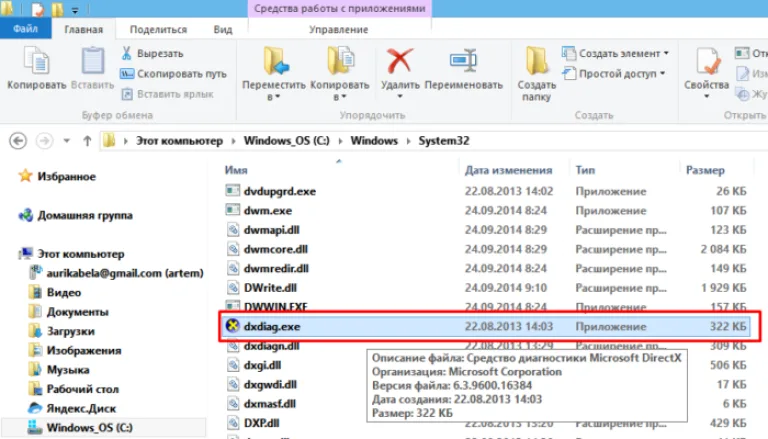Sort by the Размер column header
The image size is (768, 439).
705,170
